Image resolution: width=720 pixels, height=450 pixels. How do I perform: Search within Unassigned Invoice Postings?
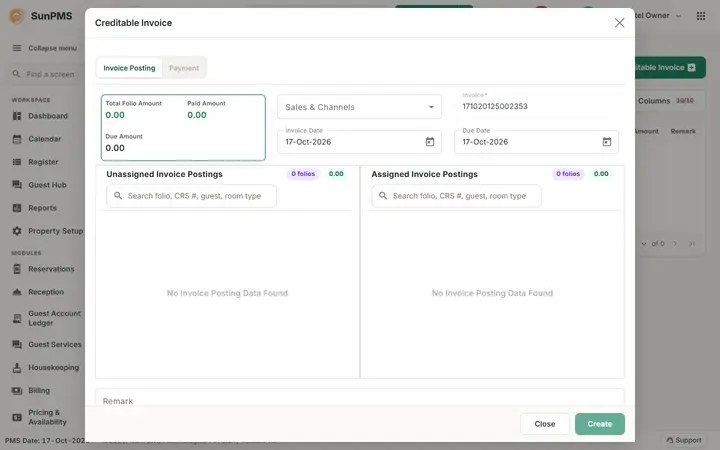[191, 196]
